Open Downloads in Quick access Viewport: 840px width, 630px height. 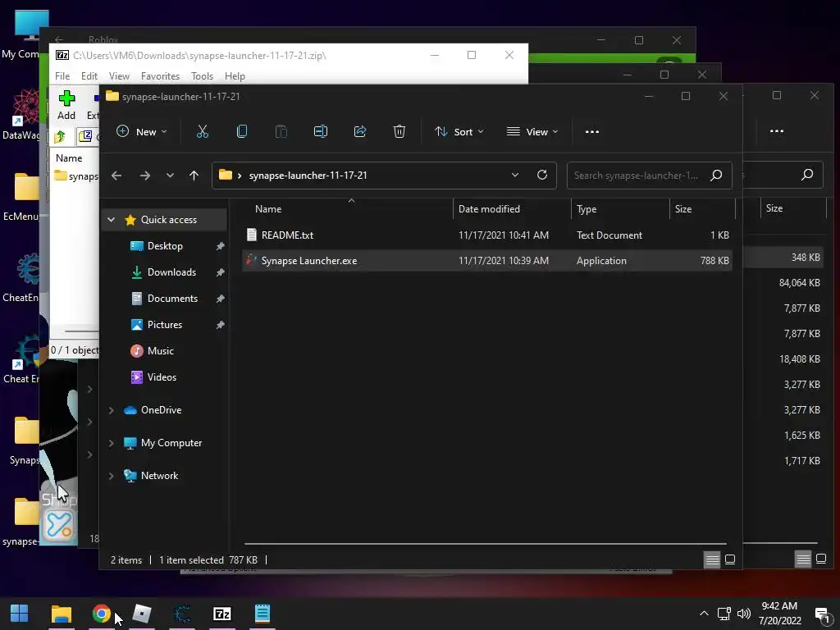171,272
